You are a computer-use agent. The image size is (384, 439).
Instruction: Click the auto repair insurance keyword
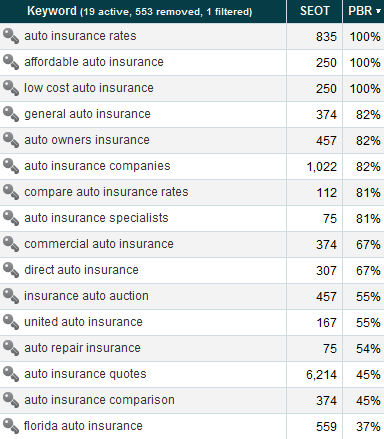tap(82, 348)
